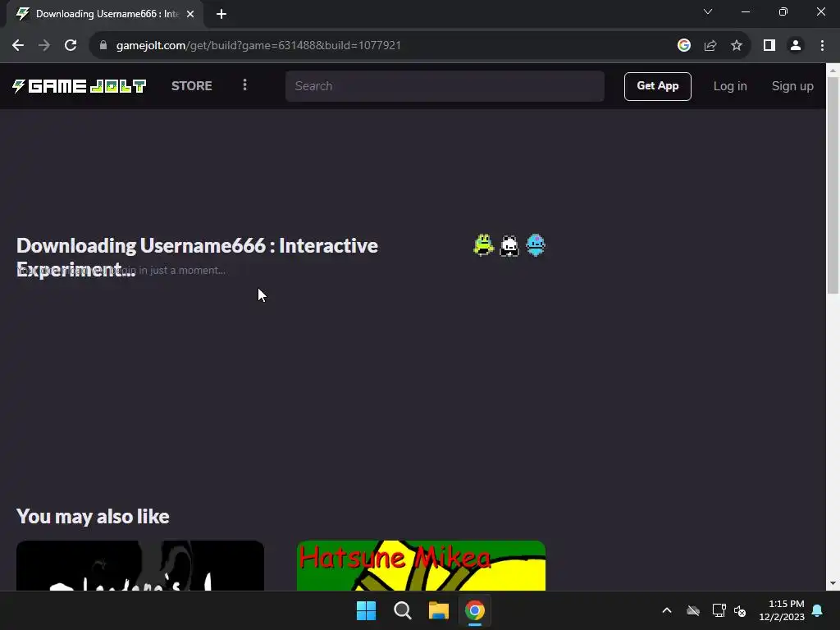This screenshot has width=840, height=630.
Task: Toggle the browser side panel
Action: click(x=769, y=46)
